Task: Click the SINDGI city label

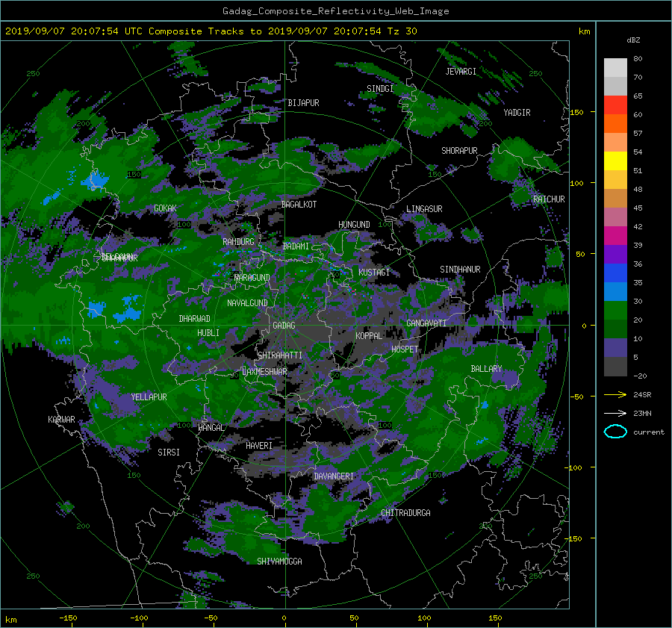Action: pyautogui.click(x=380, y=89)
